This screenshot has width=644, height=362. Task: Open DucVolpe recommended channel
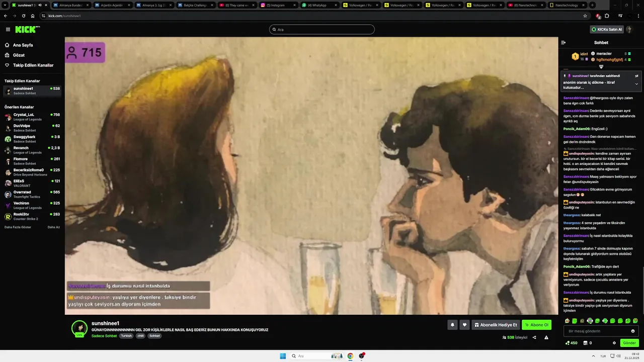pyautogui.click(x=32, y=128)
